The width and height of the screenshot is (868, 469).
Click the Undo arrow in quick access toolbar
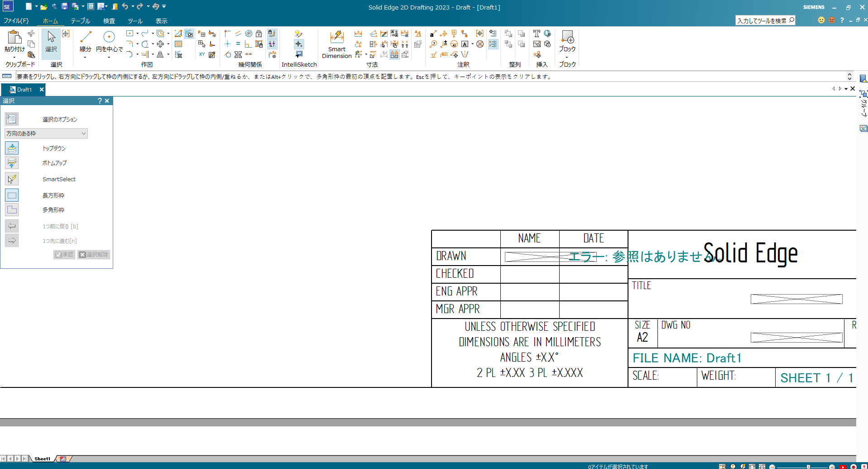(125, 6)
